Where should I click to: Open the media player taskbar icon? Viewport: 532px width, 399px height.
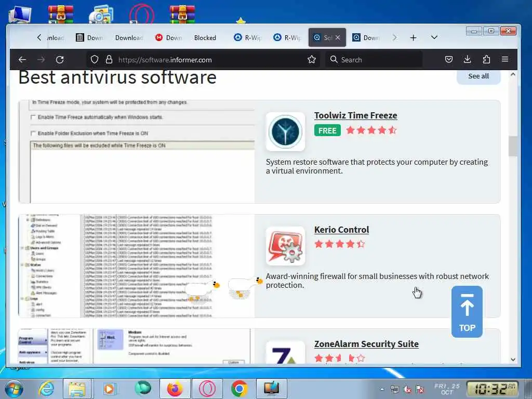(109, 389)
